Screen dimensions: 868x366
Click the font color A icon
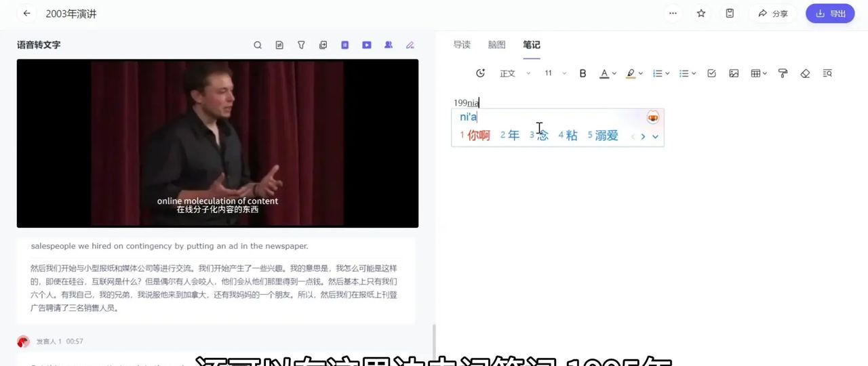[604, 73]
